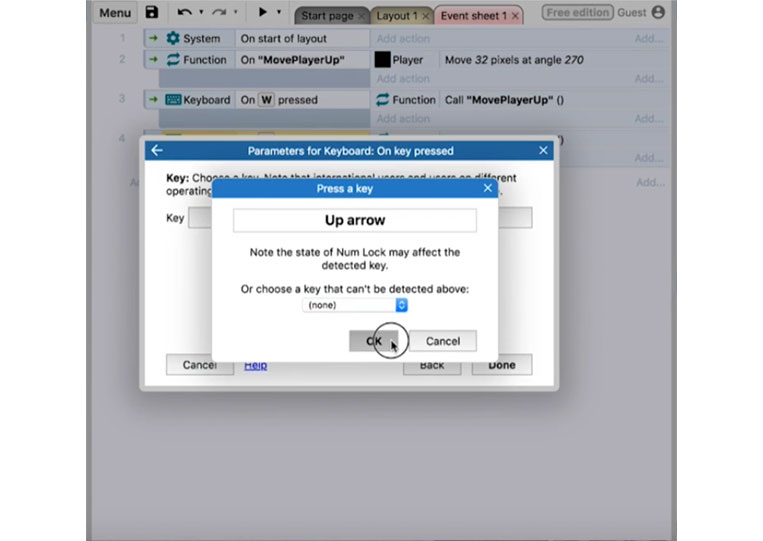Click the 'Up arrow' key detection field
The image size is (763, 541).
(x=355, y=220)
